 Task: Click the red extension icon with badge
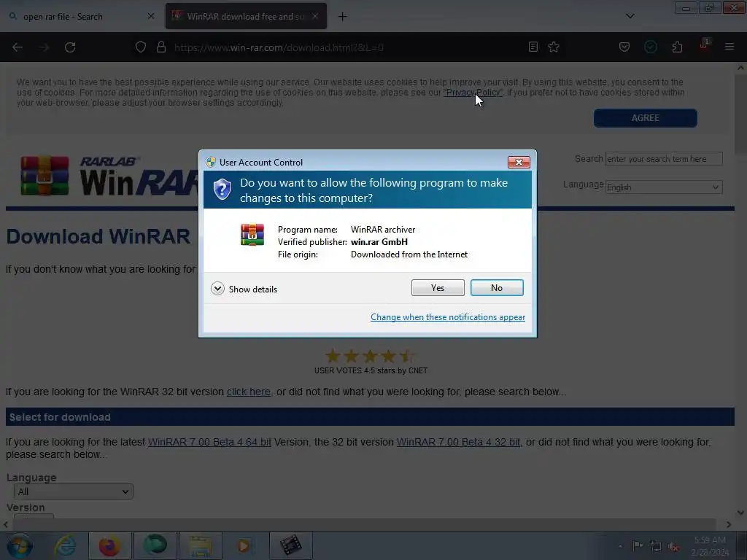pyautogui.click(x=704, y=45)
